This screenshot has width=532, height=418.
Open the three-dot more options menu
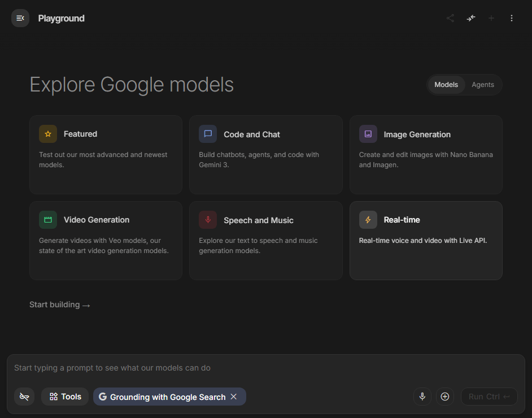(511, 18)
